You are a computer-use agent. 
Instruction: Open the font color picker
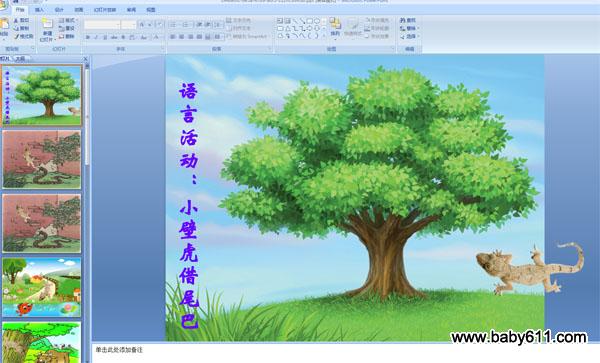156,37
